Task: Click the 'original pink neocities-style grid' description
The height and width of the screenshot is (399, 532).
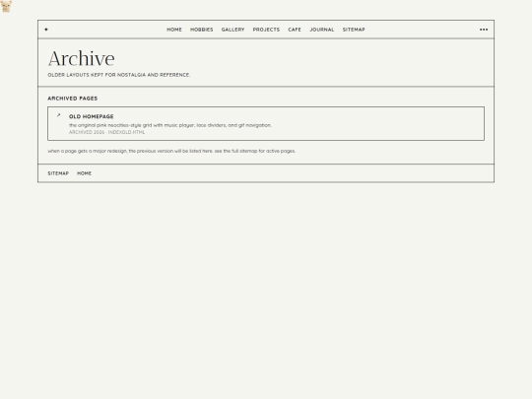Action: [x=170, y=125]
